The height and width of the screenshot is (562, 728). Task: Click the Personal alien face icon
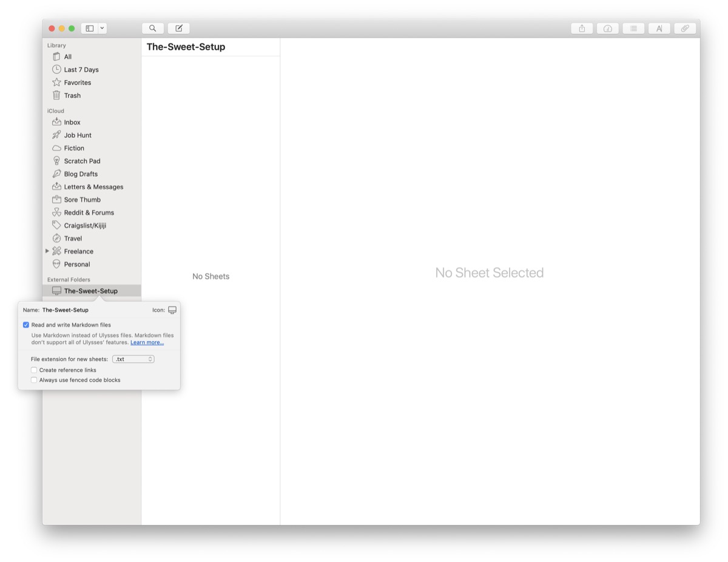(56, 264)
